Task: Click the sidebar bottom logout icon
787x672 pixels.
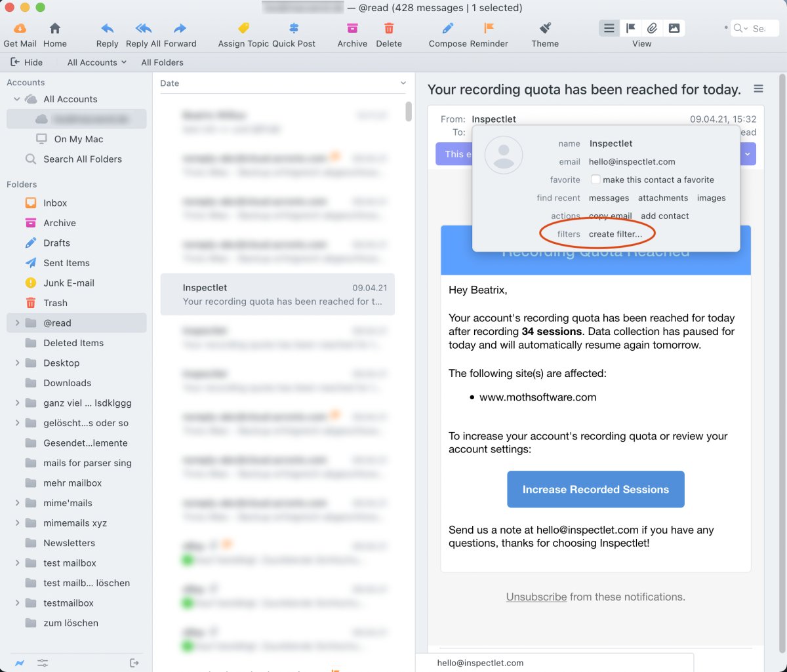Action: [x=134, y=663]
